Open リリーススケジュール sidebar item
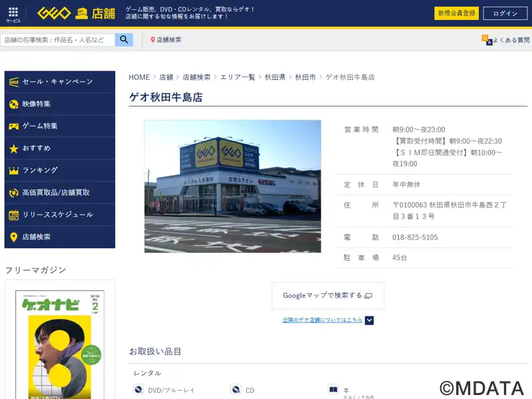Screen dimensions: 532x399 click(60, 215)
